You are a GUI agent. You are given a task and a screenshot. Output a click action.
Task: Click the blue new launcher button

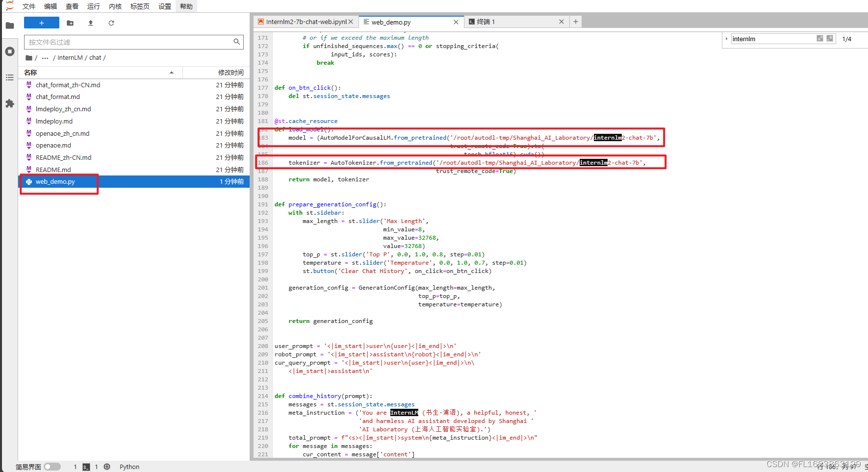(41, 23)
